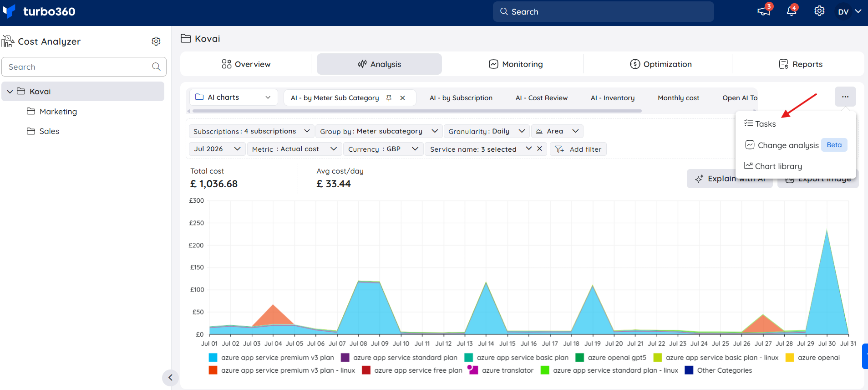The width and height of the screenshot is (868, 390).
Task: Open the AI - Inventory view
Action: coord(612,98)
